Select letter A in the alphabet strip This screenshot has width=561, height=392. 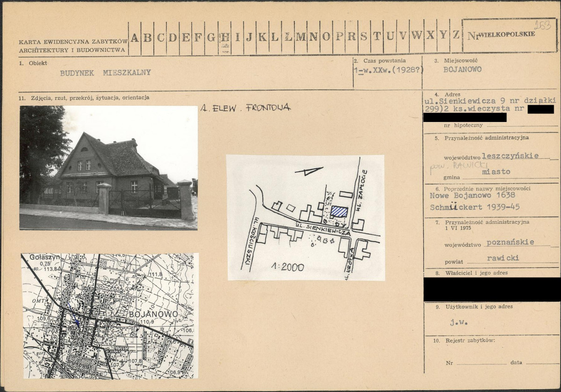point(135,37)
